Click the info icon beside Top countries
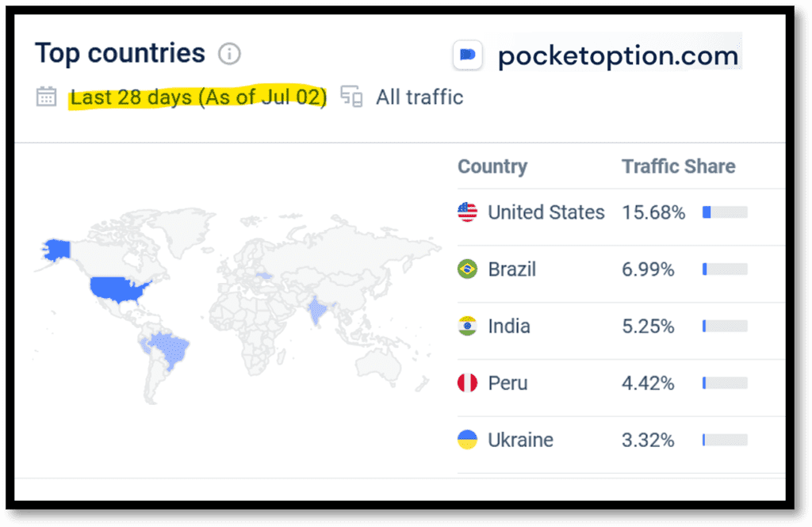The image size is (812, 527). point(229,54)
